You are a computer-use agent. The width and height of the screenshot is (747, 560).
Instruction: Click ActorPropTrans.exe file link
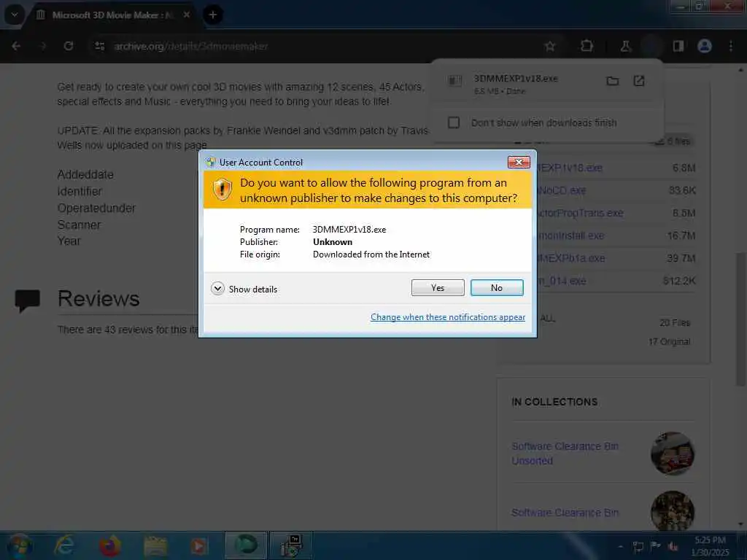[x=580, y=213]
